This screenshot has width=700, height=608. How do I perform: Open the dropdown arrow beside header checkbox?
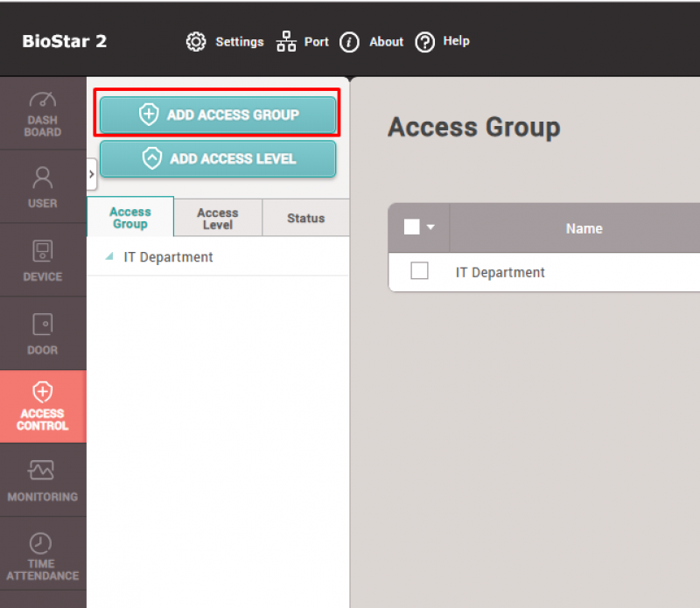coord(430,227)
